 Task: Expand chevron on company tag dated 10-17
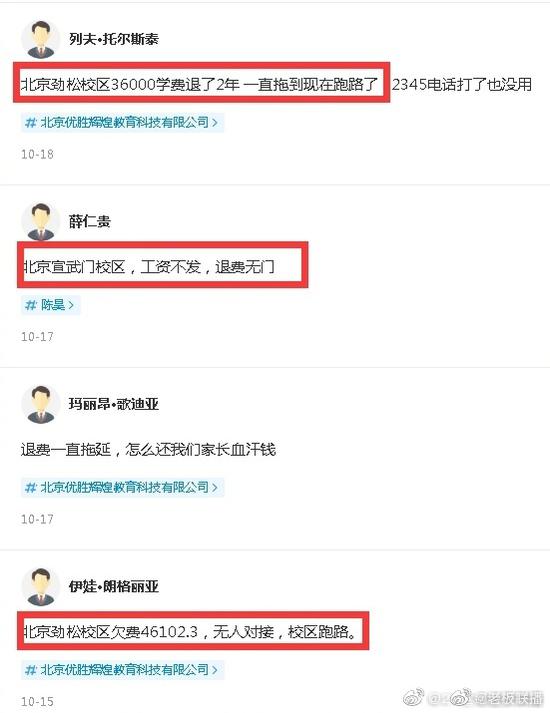215,487
